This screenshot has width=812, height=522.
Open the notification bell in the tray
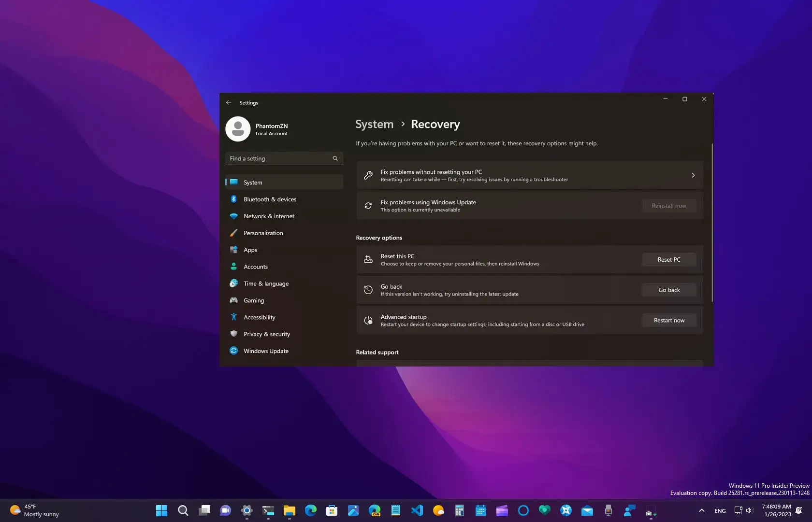[799, 510]
